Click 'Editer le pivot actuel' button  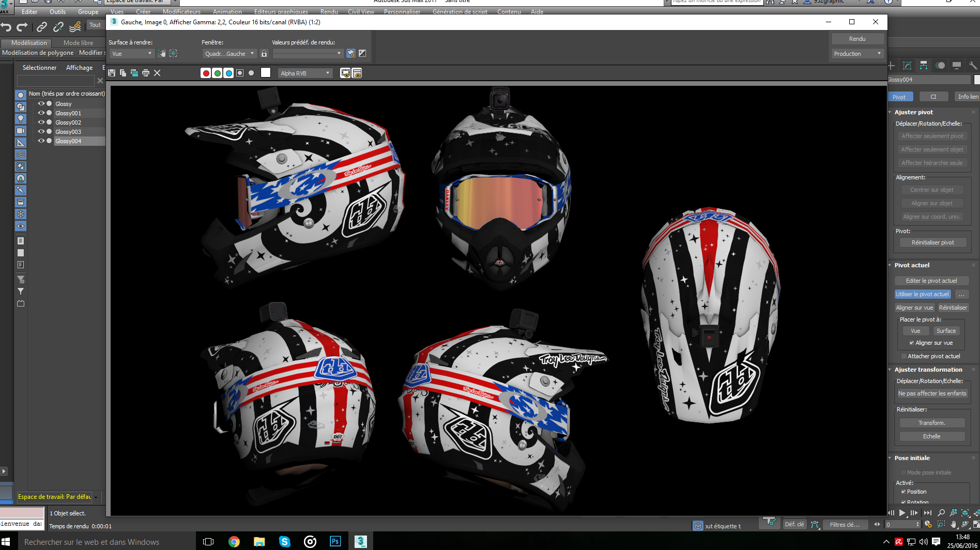pos(931,281)
